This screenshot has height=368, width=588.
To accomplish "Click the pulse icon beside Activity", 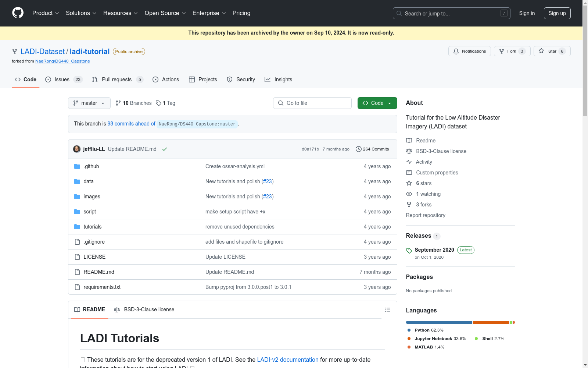I will click(409, 162).
